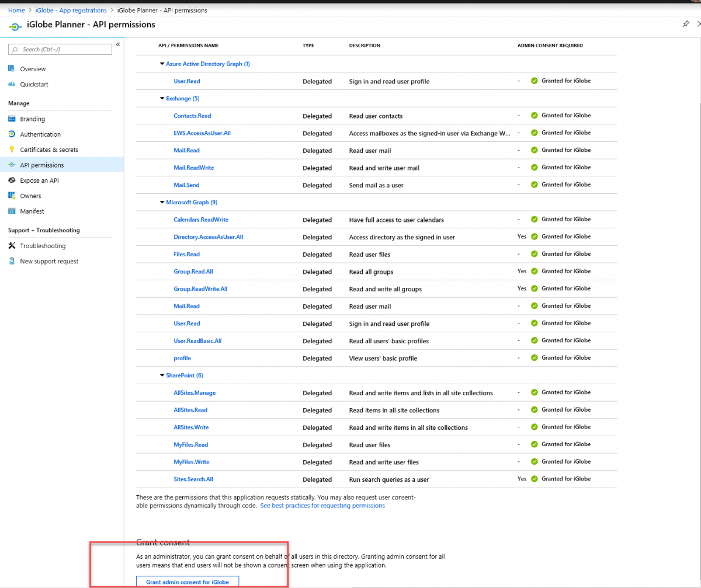The height and width of the screenshot is (588, 701).
Task: Collapse the sidebar with the double chevron
Action: pyautogui.click(x=117, y=44)
